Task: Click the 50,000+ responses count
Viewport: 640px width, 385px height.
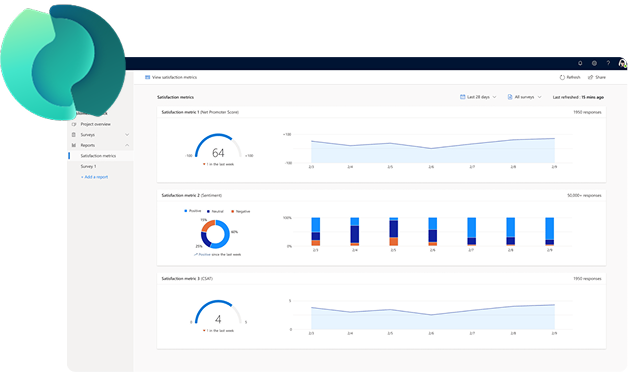Action: point(584,196)
